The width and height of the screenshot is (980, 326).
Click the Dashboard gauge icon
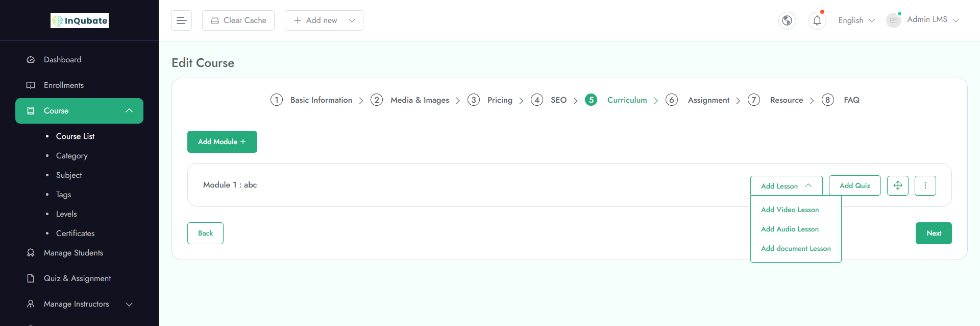[x=31, y=60]
